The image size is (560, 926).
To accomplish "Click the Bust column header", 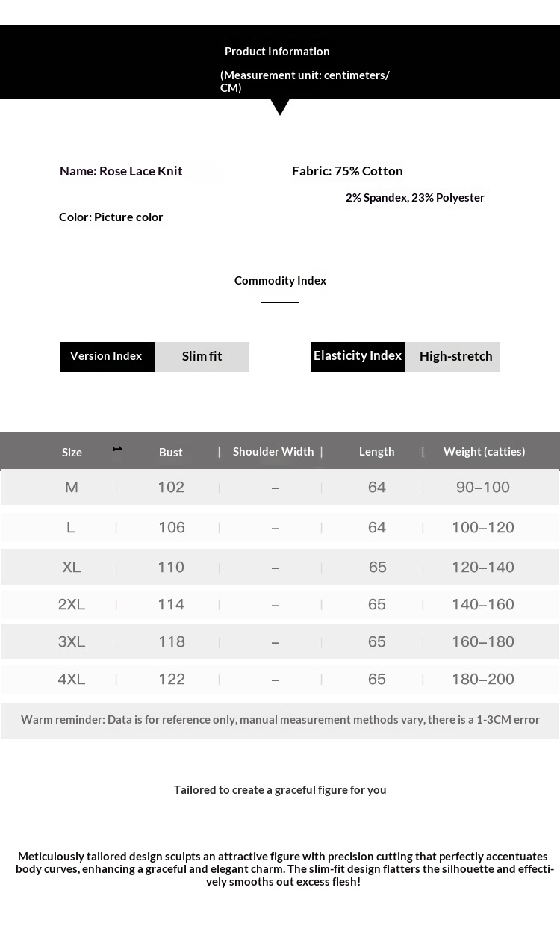I will 171,452.
